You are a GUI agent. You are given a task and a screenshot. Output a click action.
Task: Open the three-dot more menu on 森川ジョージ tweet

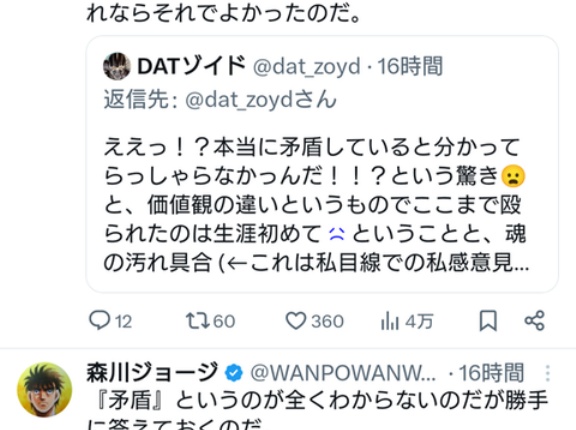click(548, 373)
